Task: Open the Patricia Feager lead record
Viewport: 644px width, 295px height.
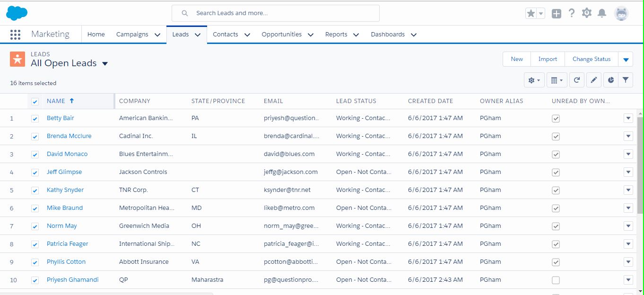Action: [x=68, y=244]
